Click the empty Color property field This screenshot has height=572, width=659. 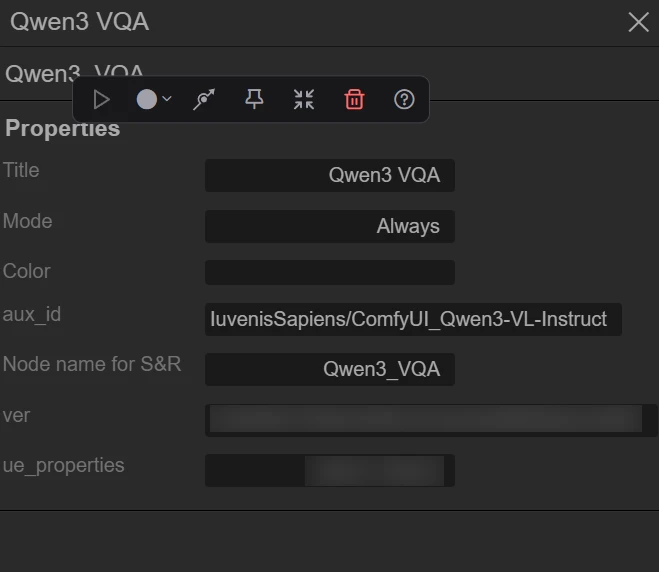[330, 272]
